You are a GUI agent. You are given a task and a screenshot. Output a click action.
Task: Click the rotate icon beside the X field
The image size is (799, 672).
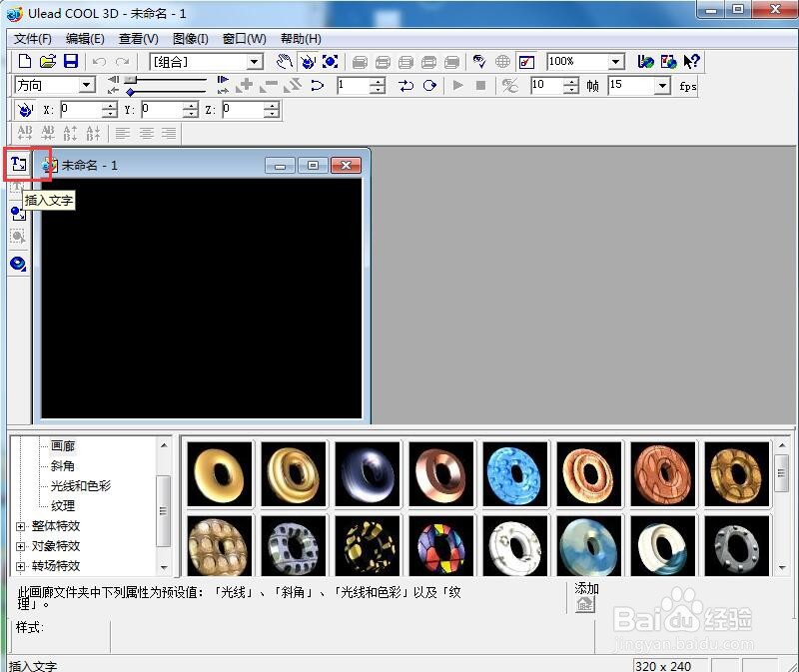(24, 110)
